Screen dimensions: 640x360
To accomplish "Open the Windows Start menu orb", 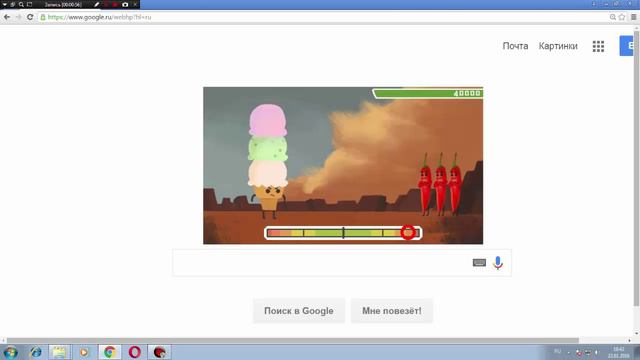I will pos(10,352).
